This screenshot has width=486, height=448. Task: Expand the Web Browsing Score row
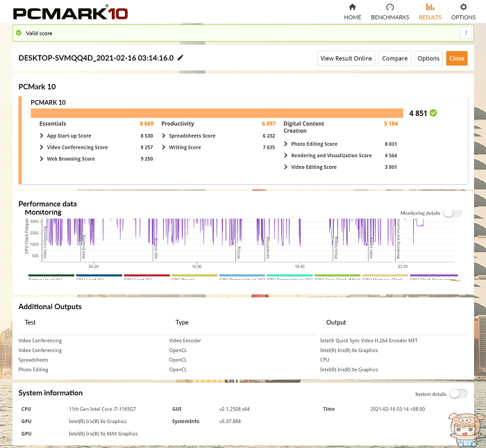tap(42, 159)
